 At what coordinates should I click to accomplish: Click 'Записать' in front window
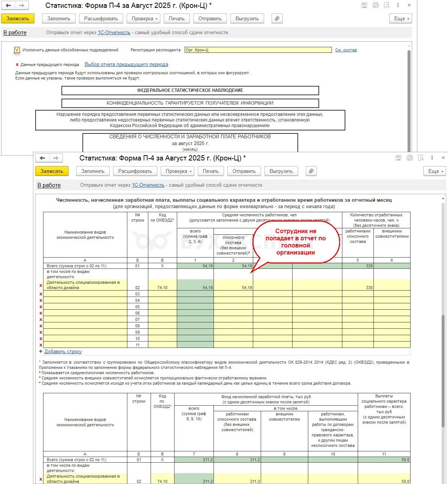click(x=52, y=171)
